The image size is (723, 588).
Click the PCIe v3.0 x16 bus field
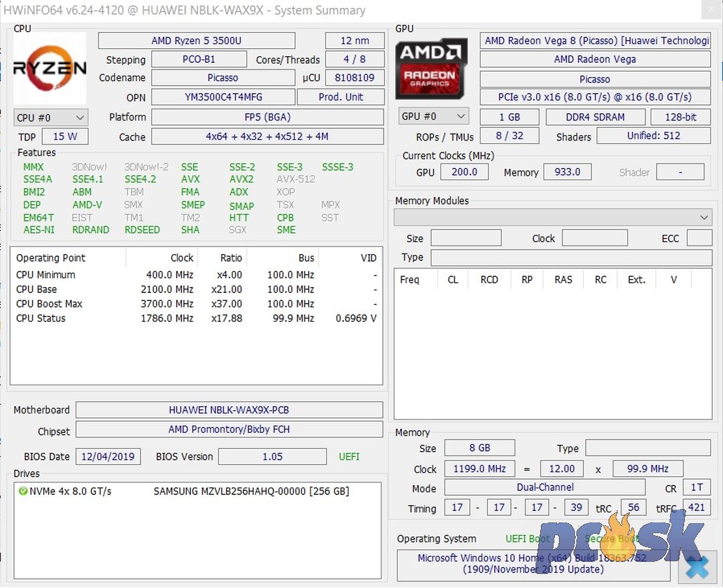tap(595, 97)
